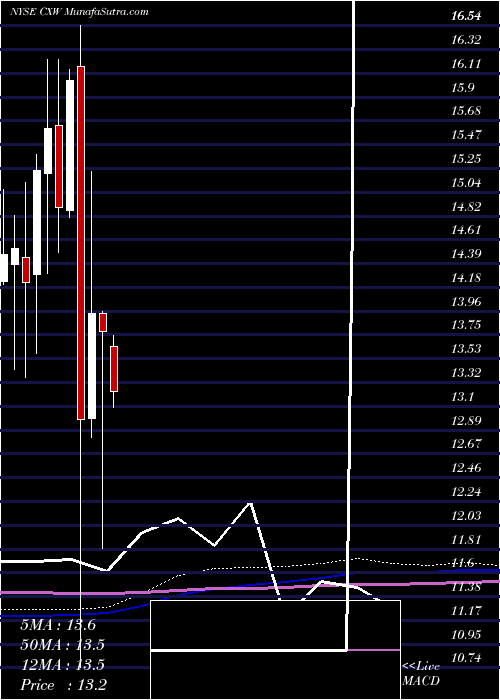
Task: Click the MACD line peak near 12.24
Action: click(250, 503)
